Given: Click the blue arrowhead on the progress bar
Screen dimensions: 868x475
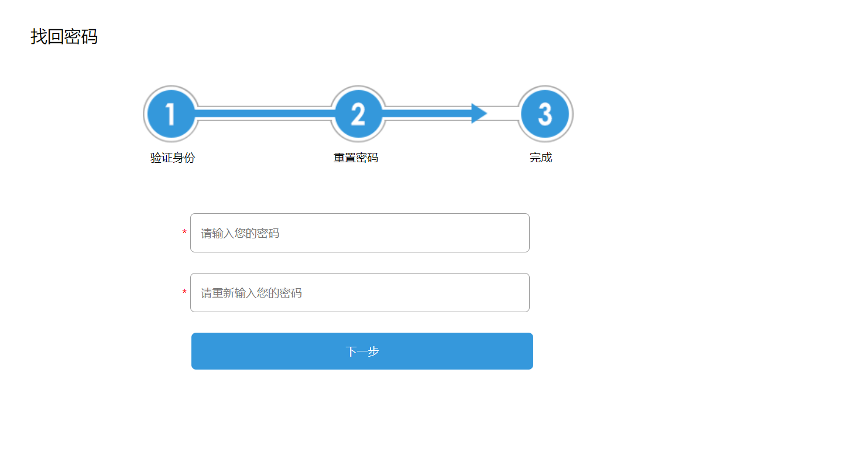Looking at the screenshot, I should click(478, 114).
